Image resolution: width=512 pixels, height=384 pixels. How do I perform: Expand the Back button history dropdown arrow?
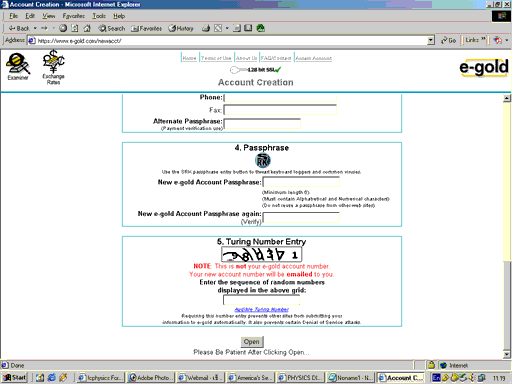[35, 28]
